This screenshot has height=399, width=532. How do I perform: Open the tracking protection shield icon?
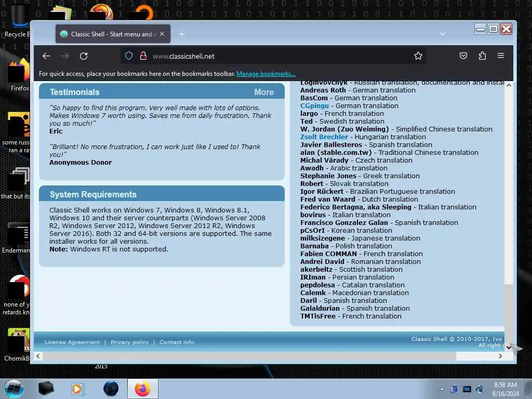(x=129, y=56)
